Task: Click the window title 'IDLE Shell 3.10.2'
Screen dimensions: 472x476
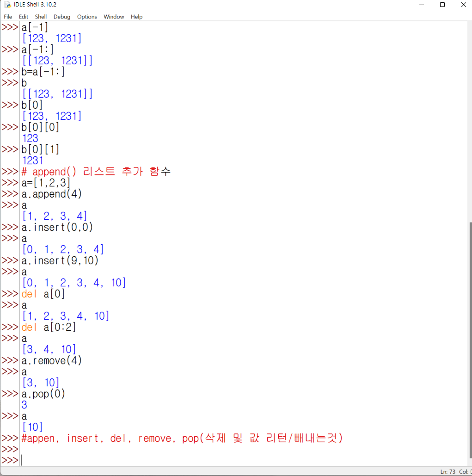Action: pos(35,5)
